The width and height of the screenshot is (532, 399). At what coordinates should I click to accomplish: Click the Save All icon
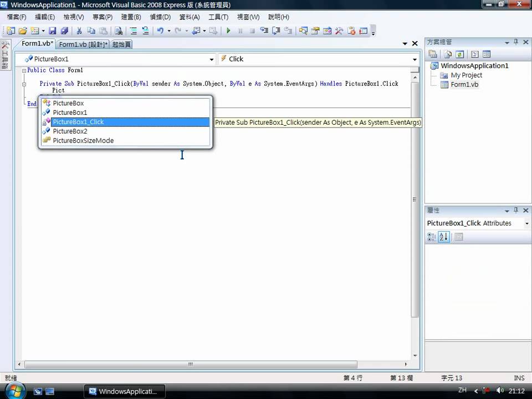64,31
